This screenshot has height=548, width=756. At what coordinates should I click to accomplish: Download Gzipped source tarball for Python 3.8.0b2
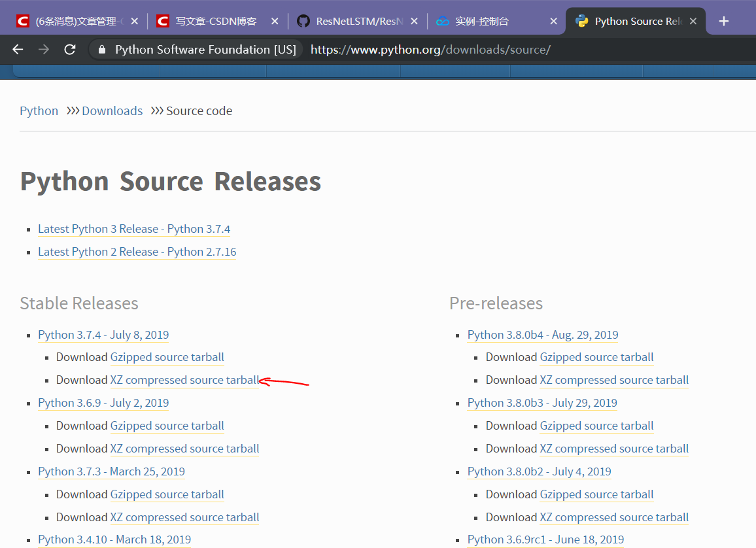tap(596, 494)
